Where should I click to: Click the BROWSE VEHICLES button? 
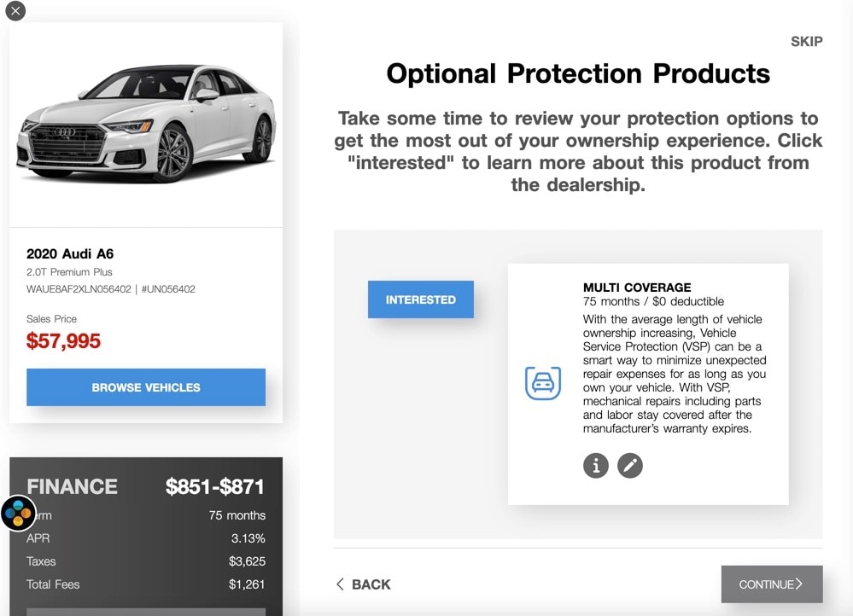pos(146,387)
